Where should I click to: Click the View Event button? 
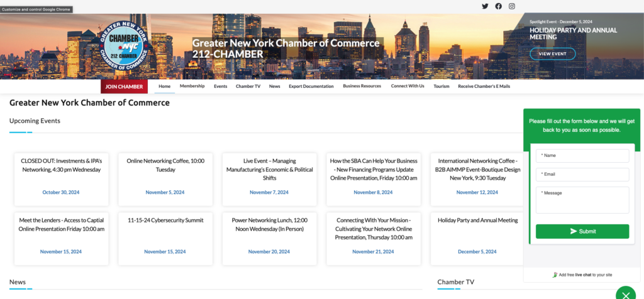pos(552,54)
